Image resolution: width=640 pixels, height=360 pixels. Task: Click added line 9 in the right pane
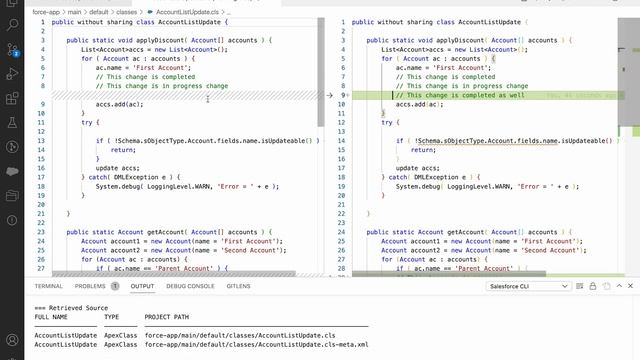488,95
